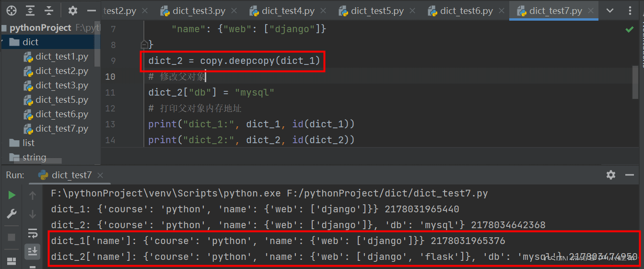
Task: Expand all items in the project tree
Action: (30, 11)
